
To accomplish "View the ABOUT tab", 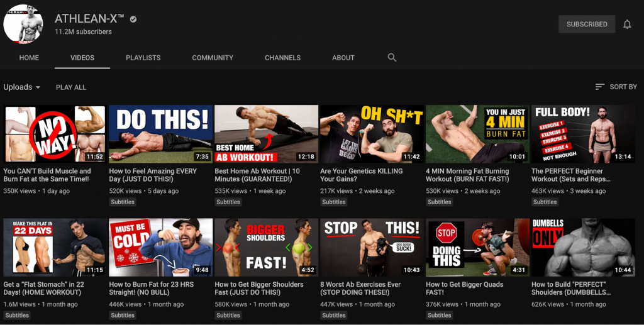I will 343,58.
